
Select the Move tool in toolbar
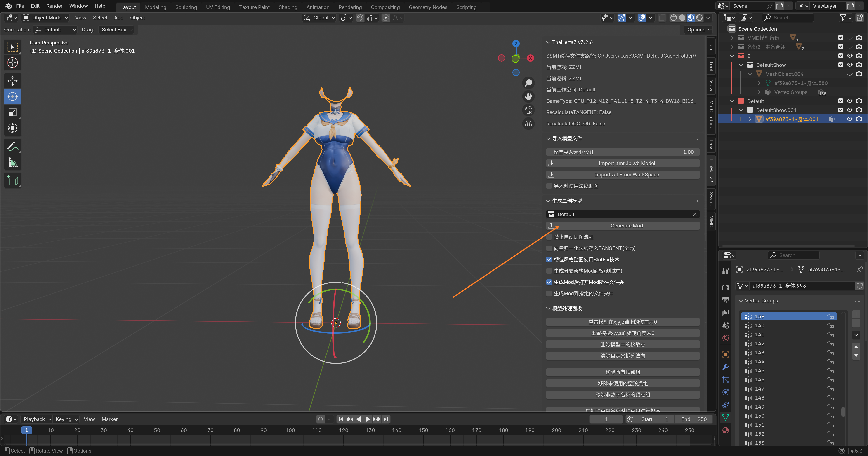tap(12, 81)
